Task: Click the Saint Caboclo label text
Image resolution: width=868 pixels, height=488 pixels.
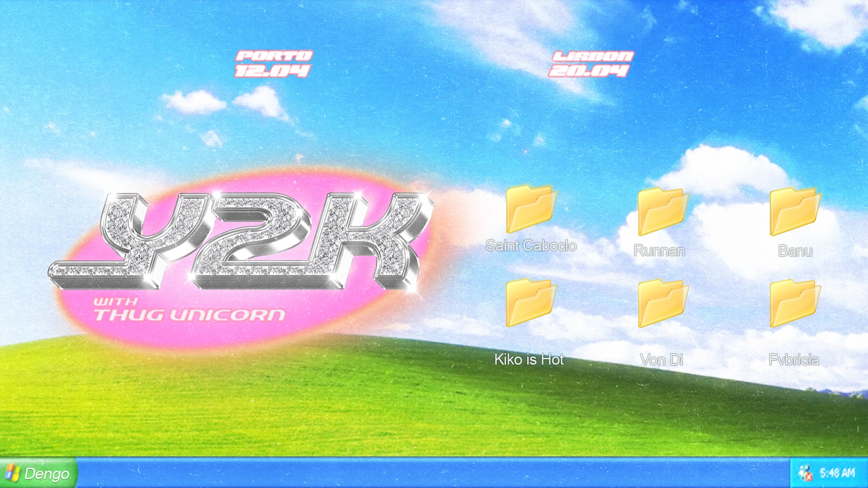Action: (x=531, y=245)
